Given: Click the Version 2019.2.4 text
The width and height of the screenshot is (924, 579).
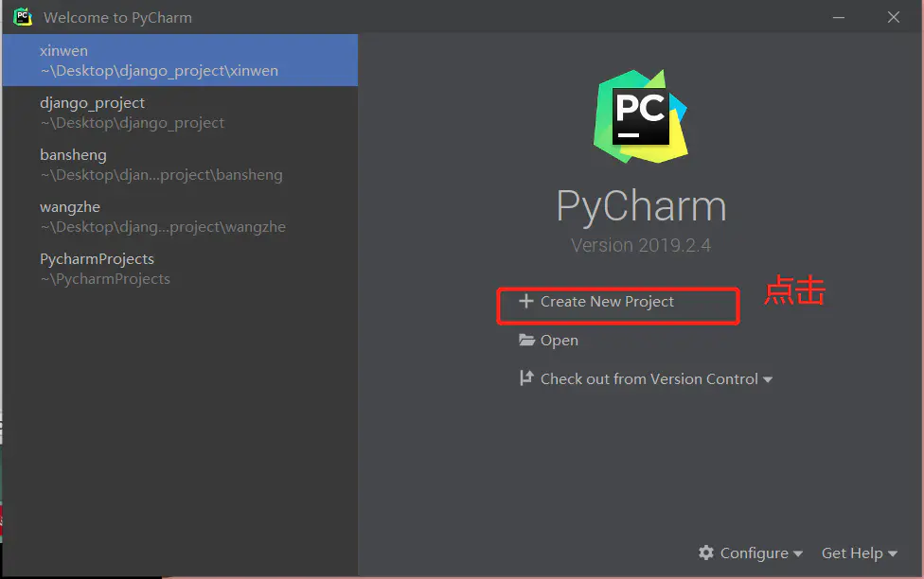Looking at the screenshot, I should (x=641, y=245).
